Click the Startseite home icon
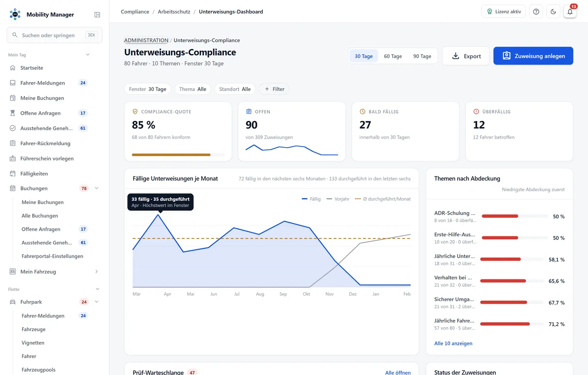 click(x=13, y=68)
